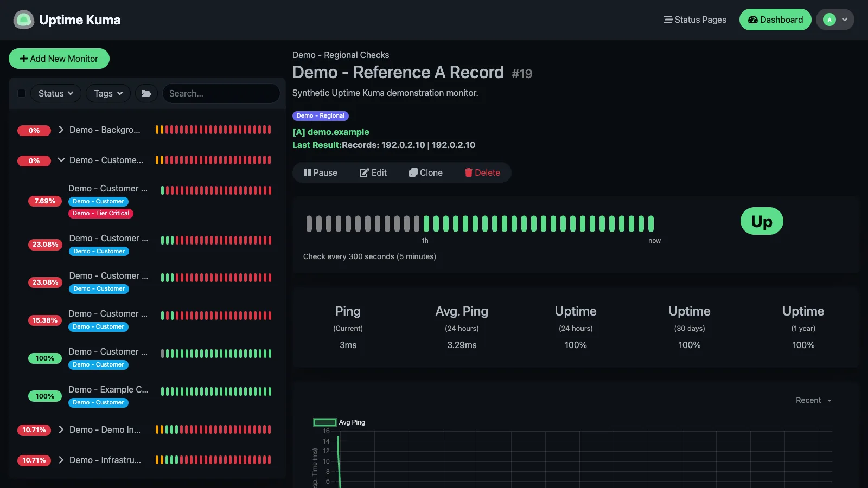Screen dimensions: 868x488
Task: Open the Tags filter dropdown
Action: (108, 93)
